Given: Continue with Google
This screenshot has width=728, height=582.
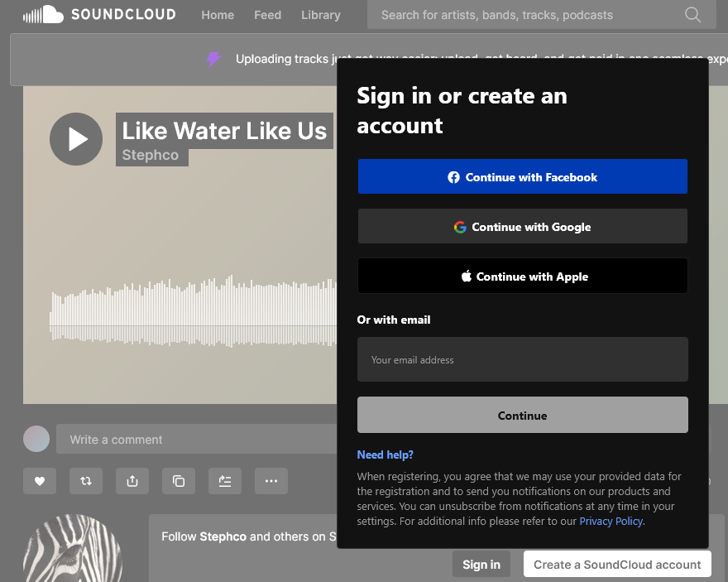Looking at the screenshot, I should point(522,226).
